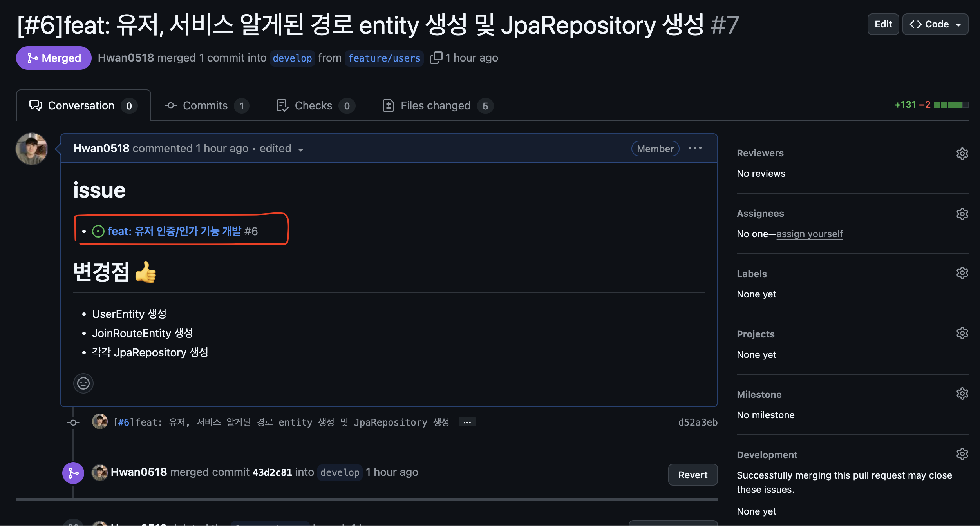Image resolution: width=980 pixels, height=526 pixels.
Task: Open Projects settings gear
Action: (x=962, y=333)
